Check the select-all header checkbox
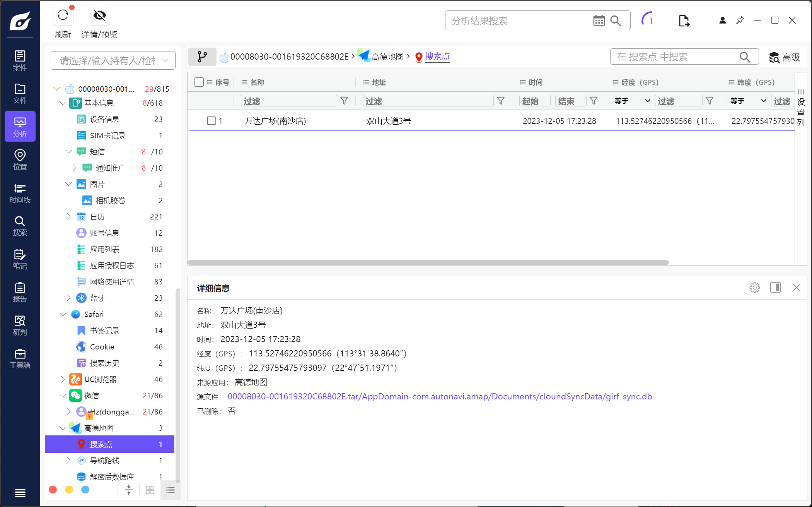Viewport: 812px width, 507px height. (x=199, y=82)
